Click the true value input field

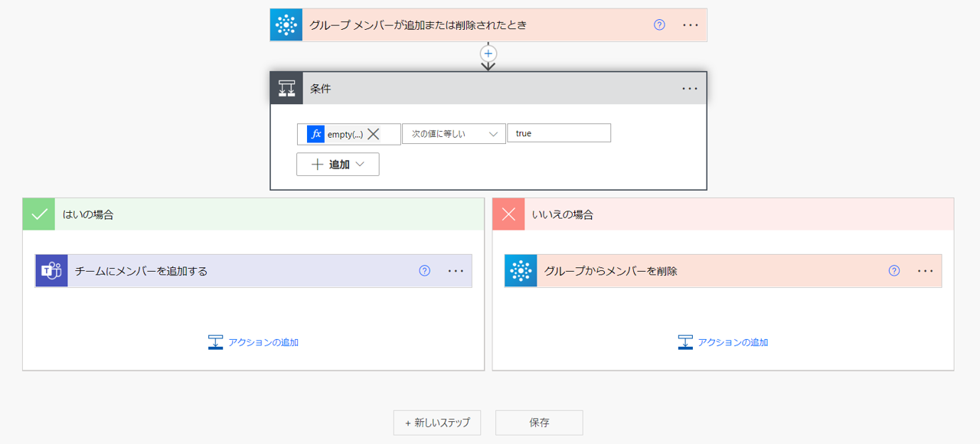(559, 132)
